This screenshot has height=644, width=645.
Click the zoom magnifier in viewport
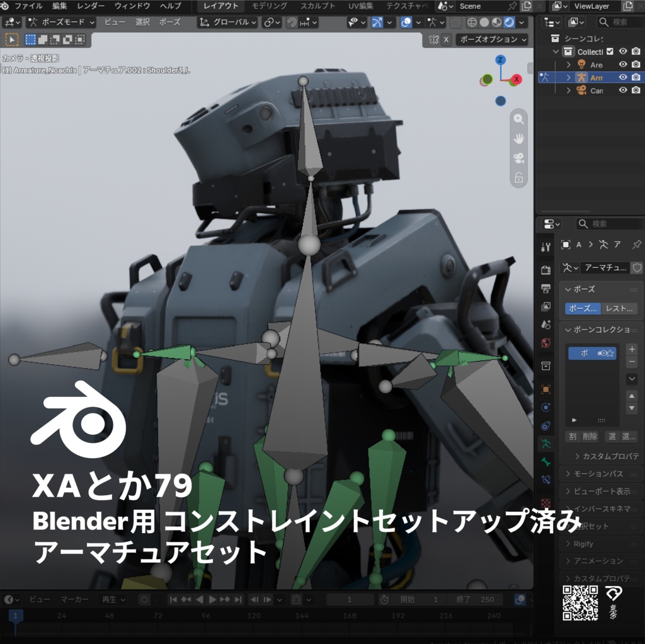[519, 119]
